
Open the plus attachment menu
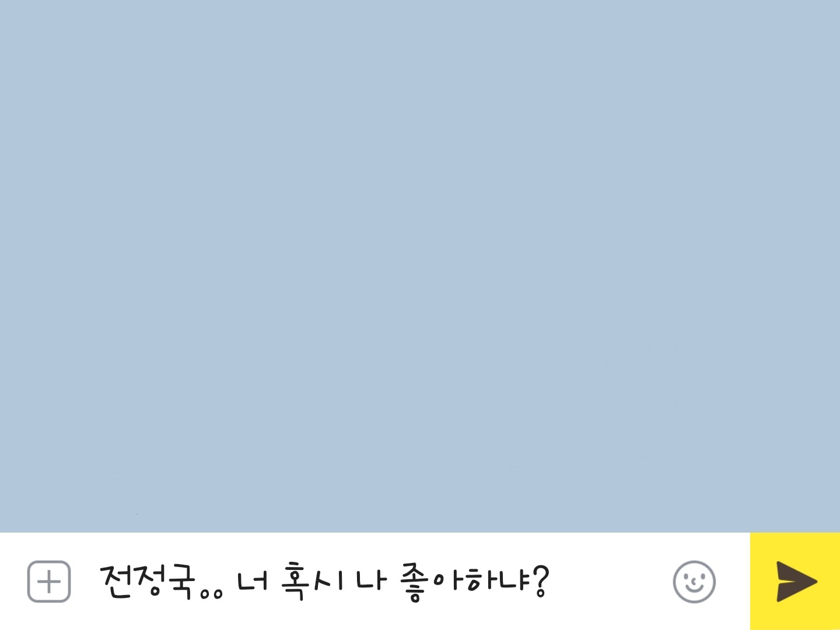(49, 582)
